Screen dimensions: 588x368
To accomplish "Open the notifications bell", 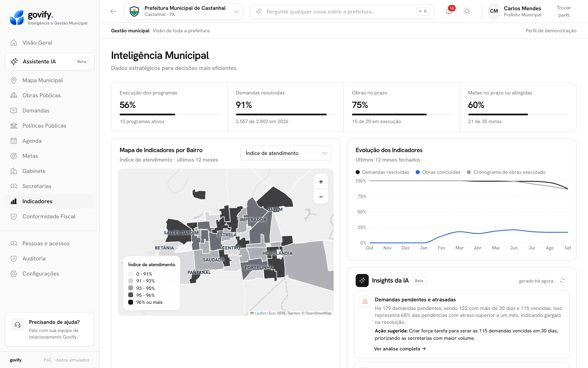I will (x=449, y=11).
